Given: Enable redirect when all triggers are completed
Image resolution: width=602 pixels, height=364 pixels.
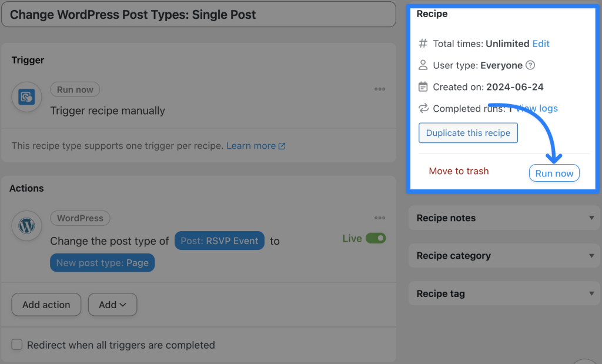Looking at the screenshot, I should point(17,345).
